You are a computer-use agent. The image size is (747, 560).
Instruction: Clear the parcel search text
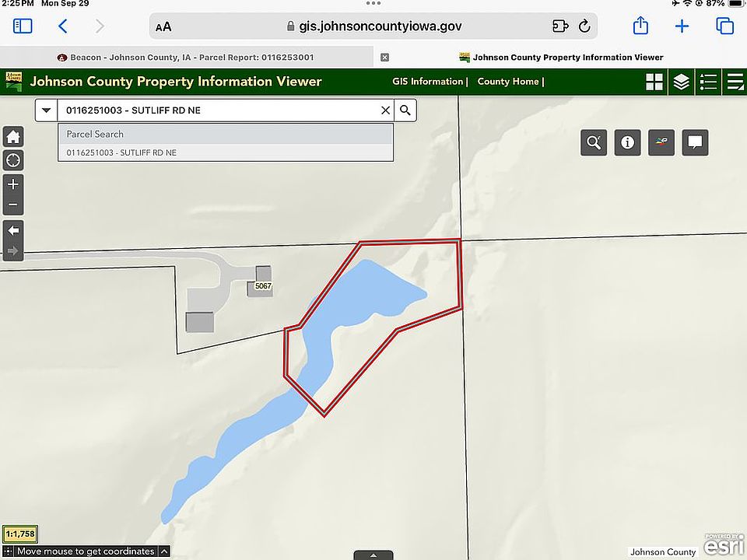[385, 110]
